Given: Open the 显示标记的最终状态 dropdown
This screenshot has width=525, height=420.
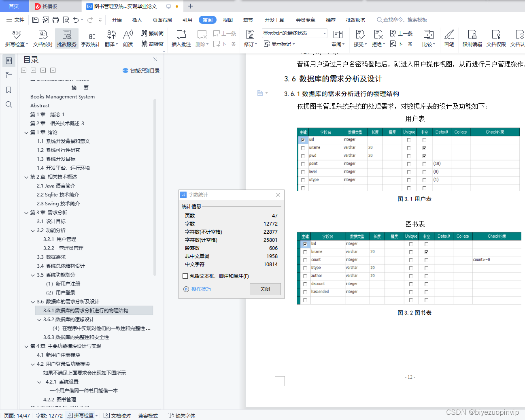Looking at the screenshot, I should coord(294,33).
